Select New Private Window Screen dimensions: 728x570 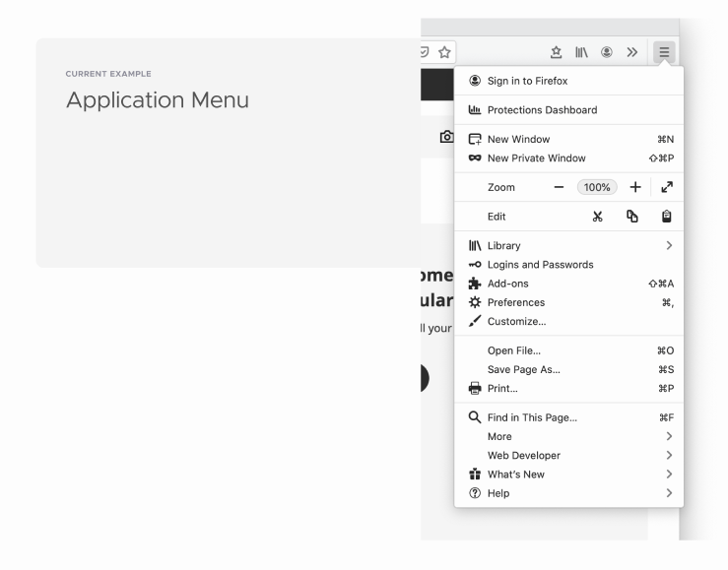click(536, 158)
